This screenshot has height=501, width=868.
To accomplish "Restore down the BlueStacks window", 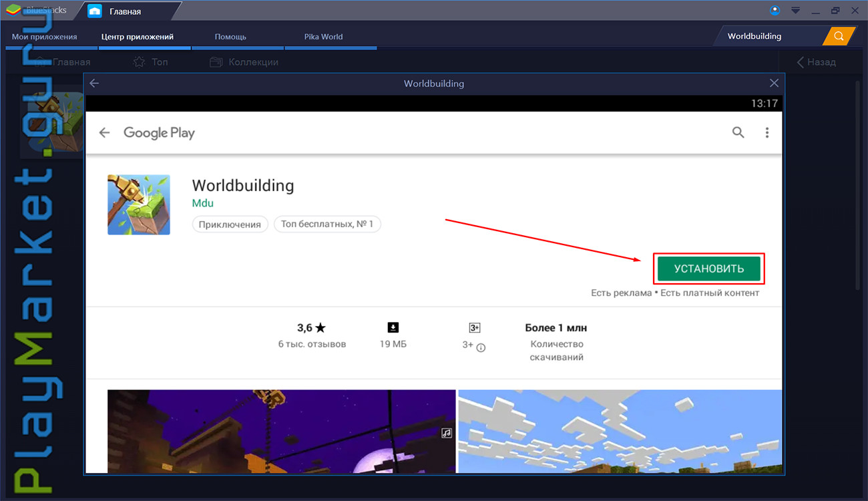I will pos(835,11).
